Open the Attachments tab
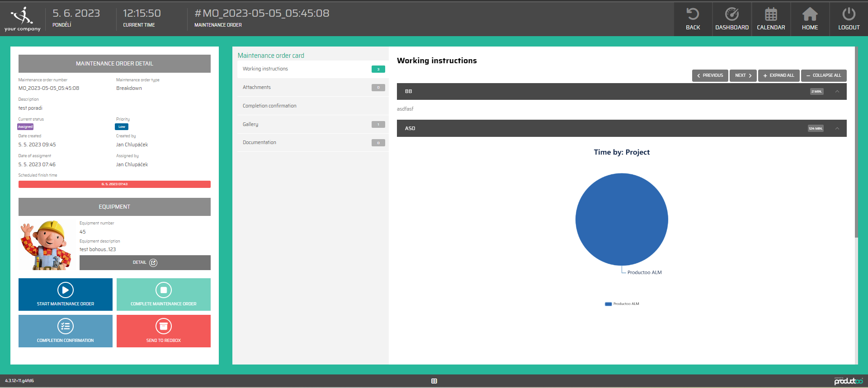 [257, 88]
